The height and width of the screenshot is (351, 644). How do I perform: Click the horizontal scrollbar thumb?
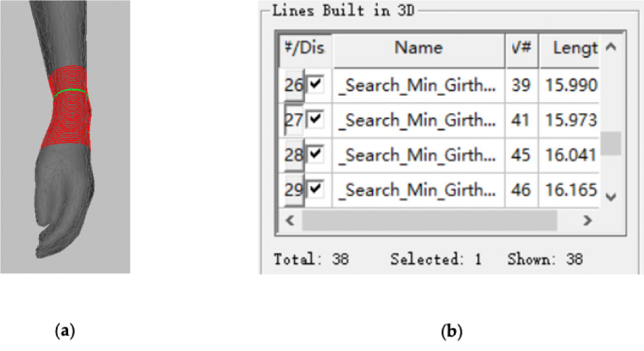(x=428, y=220)
